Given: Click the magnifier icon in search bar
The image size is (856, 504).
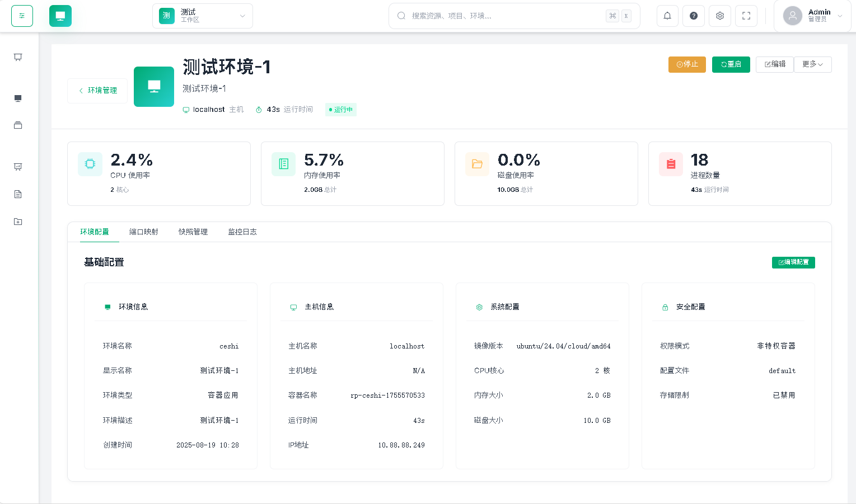Looking at the screenshot, I should point(401,16).
